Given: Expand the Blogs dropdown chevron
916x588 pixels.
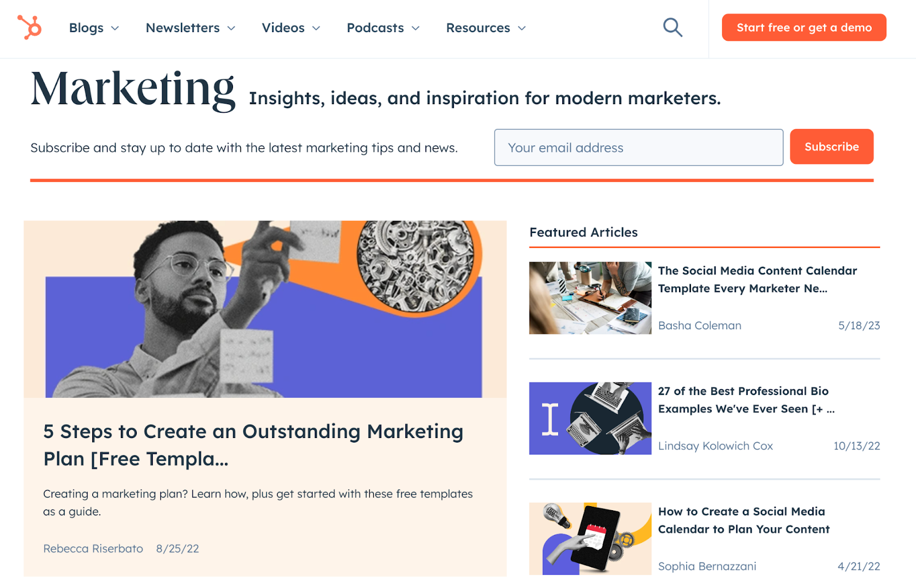Looking at the screenshot, I should (x=115, y=28).
